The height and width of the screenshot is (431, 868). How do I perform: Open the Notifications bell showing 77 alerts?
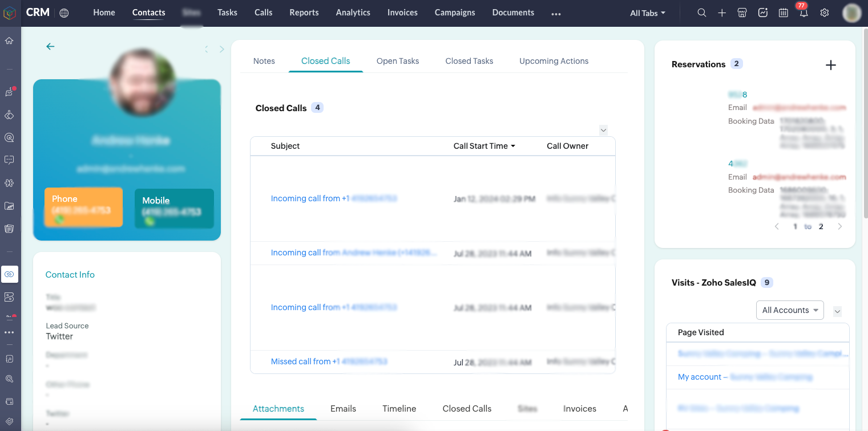coord(804,13)
